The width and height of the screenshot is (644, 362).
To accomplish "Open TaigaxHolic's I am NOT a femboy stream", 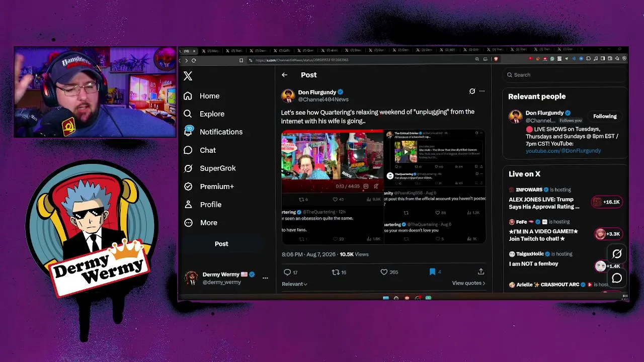I will pyautogui.click(x=533, y=264).
